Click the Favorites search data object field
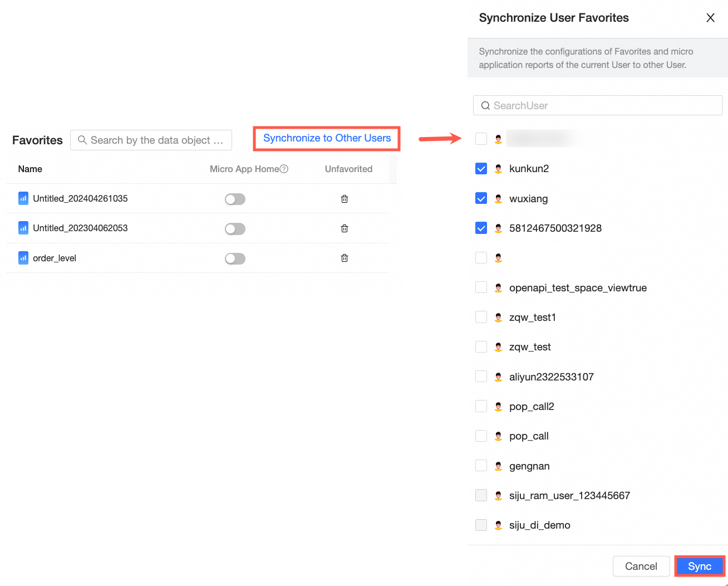This screenshot has width=728, height=586. pos(157,140)
